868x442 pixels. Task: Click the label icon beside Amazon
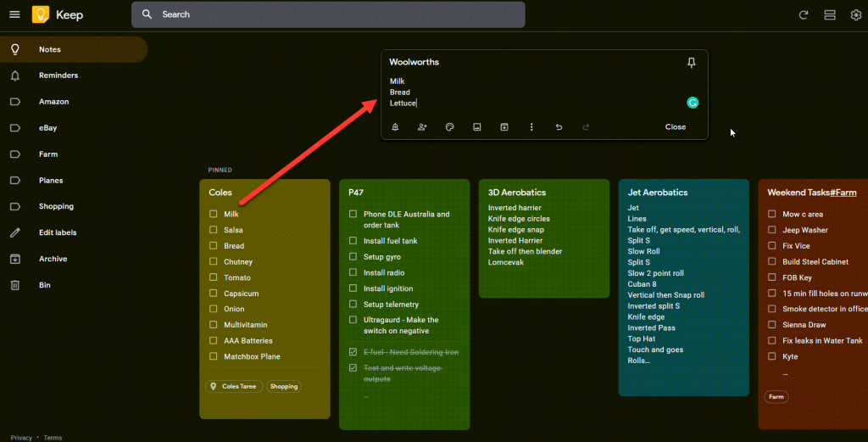[x=15, y=101]
